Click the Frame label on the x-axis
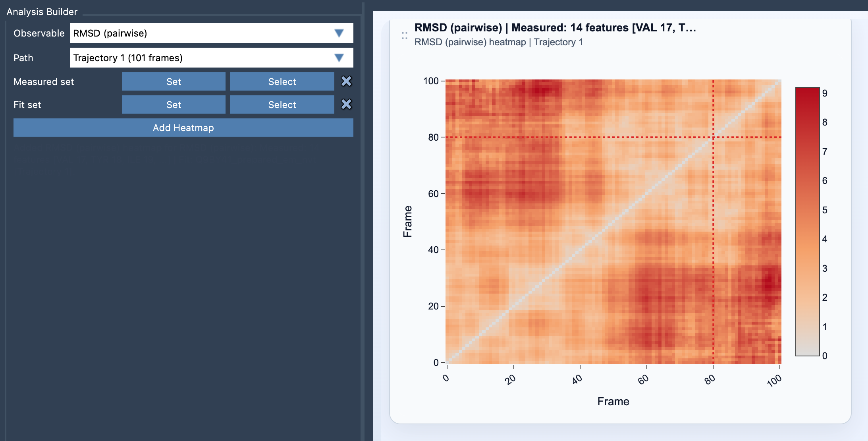This screenshot has height=441, width=868. point(613,401)
